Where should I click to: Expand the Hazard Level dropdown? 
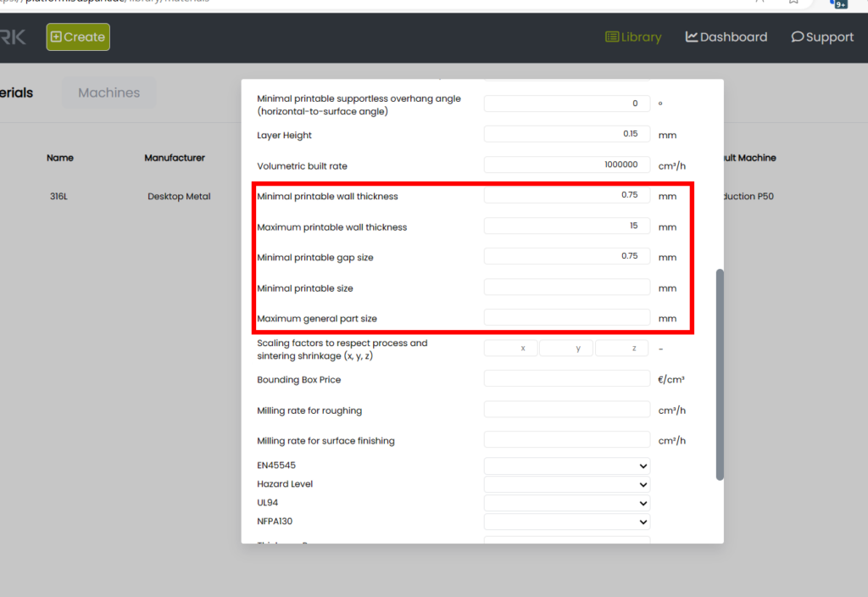(566, 484)
